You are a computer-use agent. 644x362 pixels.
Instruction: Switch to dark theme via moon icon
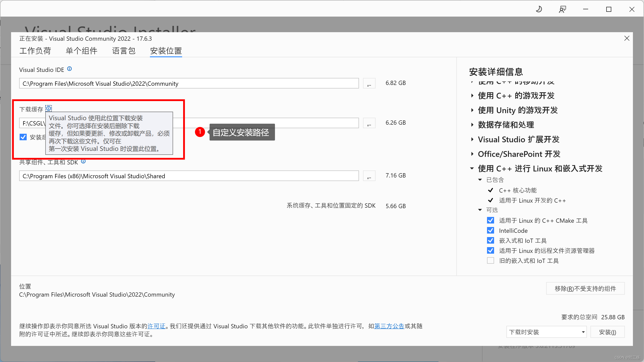pos(539,9)
